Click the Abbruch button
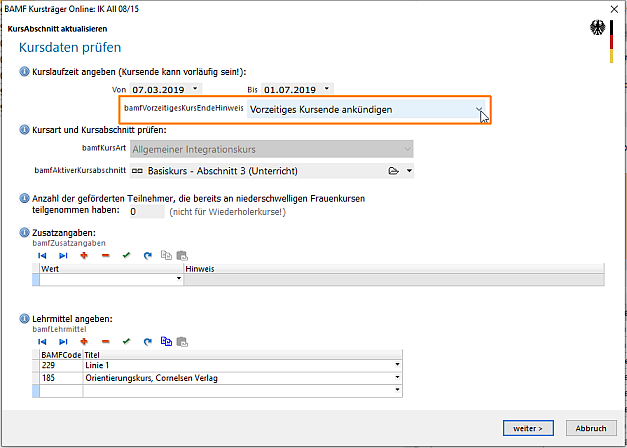Screen dimensions: 627x448 (591, 428)
